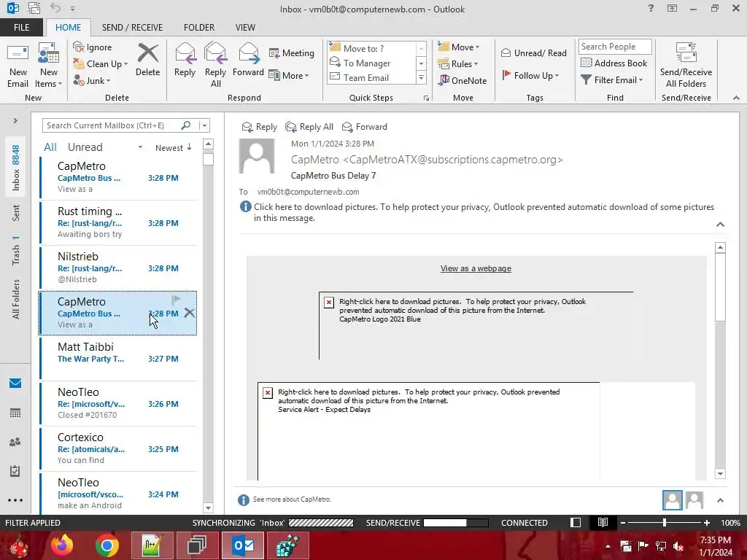Open the Move dropdown
The image size is (747, 560).
(459, 47)
